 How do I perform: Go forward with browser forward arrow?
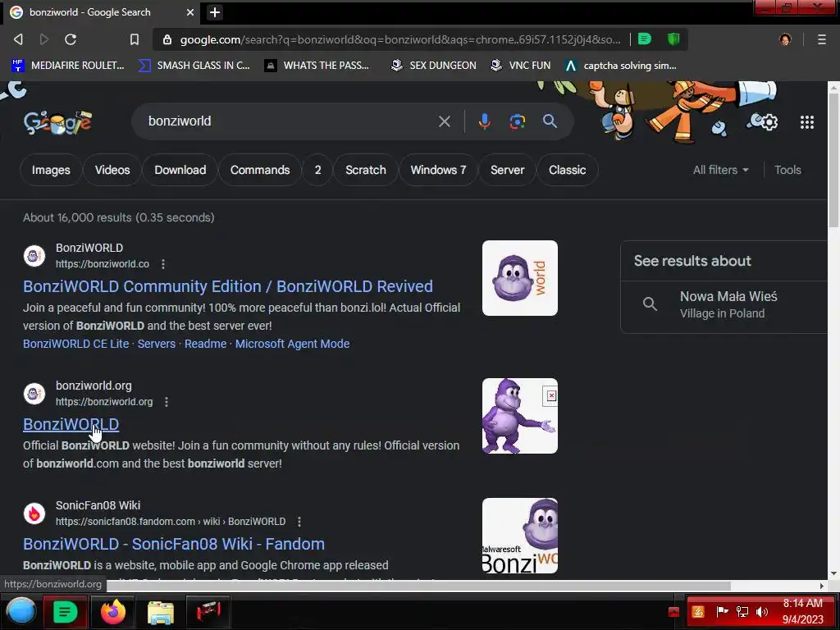pyautogui.click(x=44, y=39)
